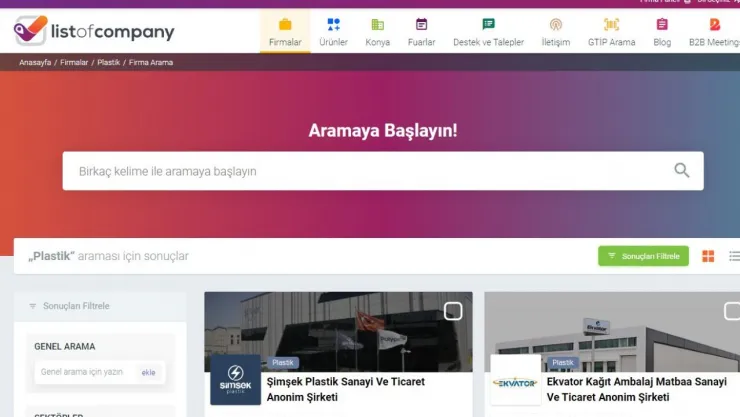Click the GTIP Arama scan icon
The height and width of the screenshot is (417, 740).
point(611,24)
